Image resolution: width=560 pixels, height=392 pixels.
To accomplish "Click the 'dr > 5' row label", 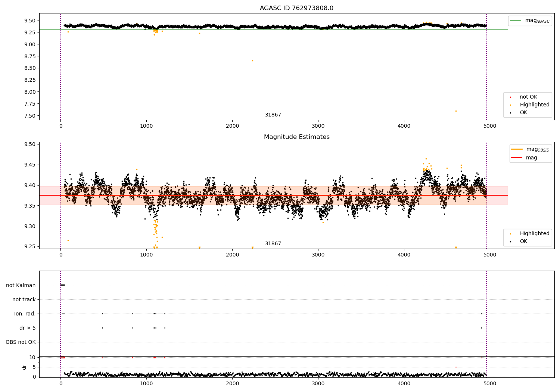I will click(28, 328).
